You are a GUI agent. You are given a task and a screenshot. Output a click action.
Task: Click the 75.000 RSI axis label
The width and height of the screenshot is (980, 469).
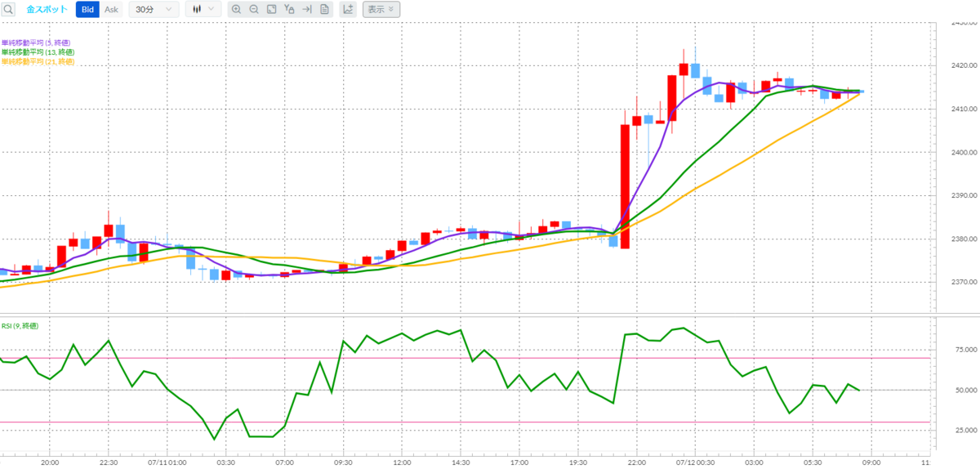964,350
